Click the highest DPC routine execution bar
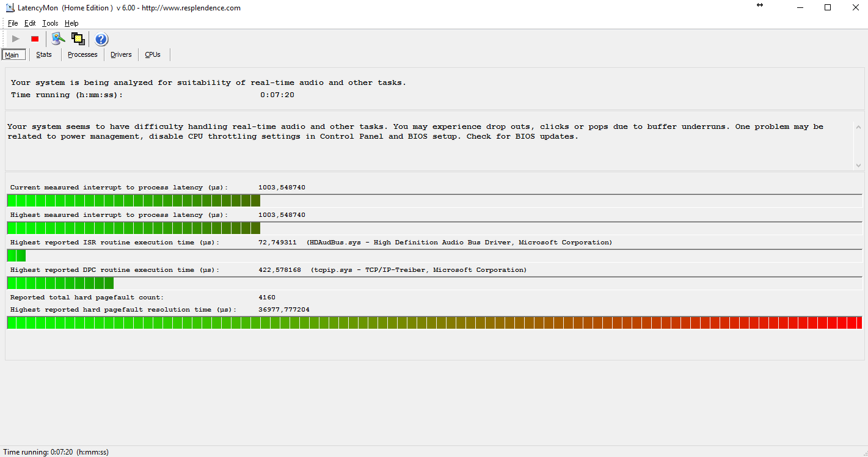The height and width of the screenshot is (457, 868). pos(434,283)
